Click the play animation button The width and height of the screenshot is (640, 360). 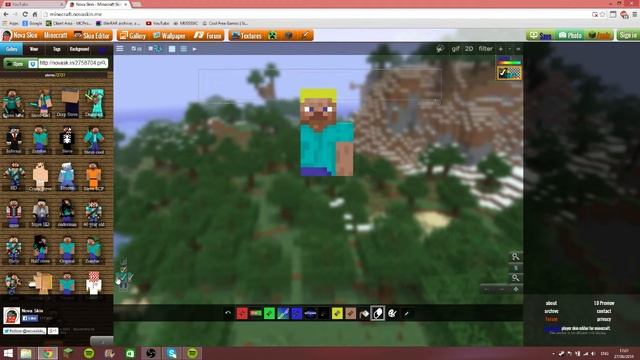[x=195, y=49]
